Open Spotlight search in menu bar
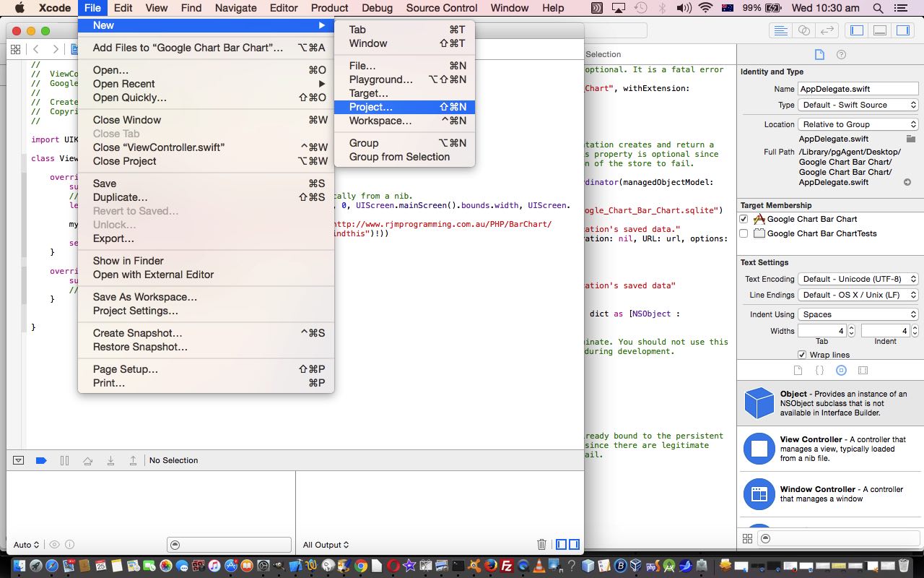Viewport: 924px width, 578px height. (x=878, y=8)
